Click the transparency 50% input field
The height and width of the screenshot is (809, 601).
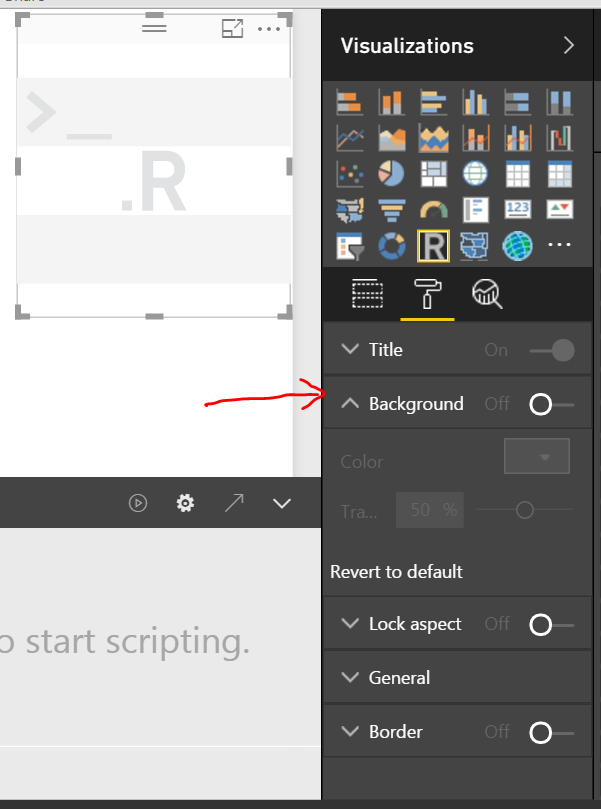pyautogui.click(x=430, y=510)
